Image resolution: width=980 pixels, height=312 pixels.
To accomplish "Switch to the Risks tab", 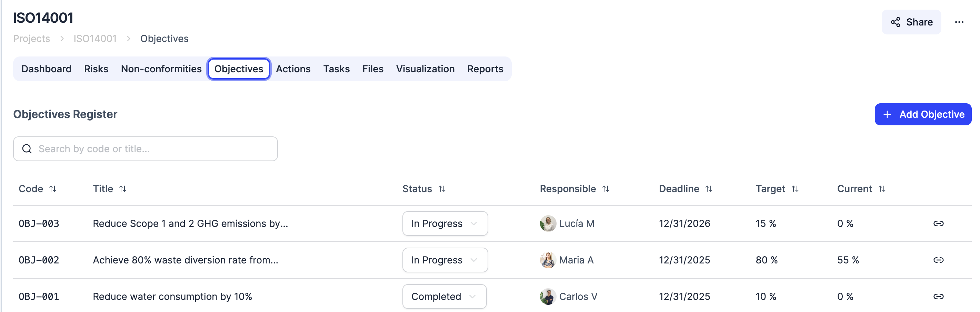I will click(96, 69).
